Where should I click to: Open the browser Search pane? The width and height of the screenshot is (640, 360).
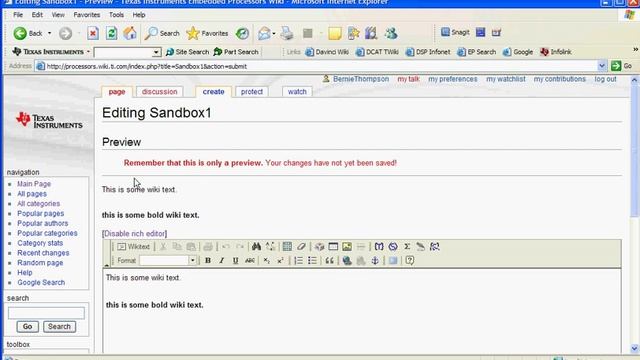pyautogui.click(x=162, y=33)
